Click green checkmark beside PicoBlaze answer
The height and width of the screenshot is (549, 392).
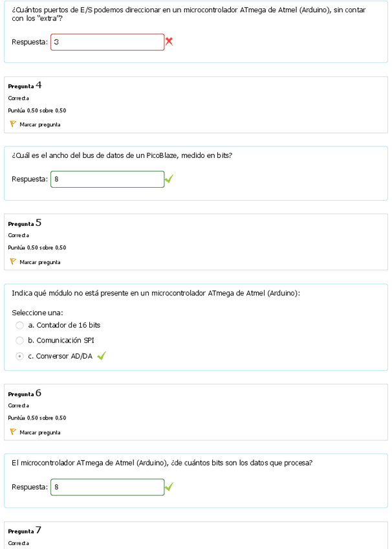169,179
